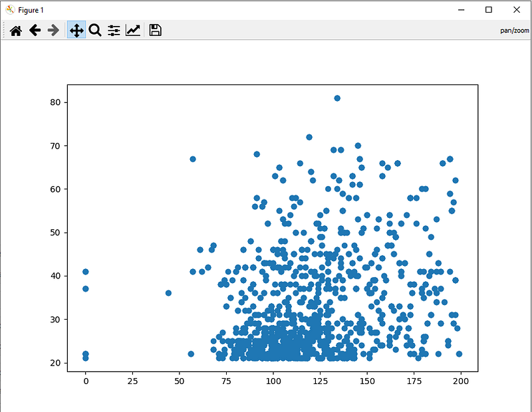Click the highest outlier point near y=81
This screenshot has height=412, width=532.
click(337, 98)
